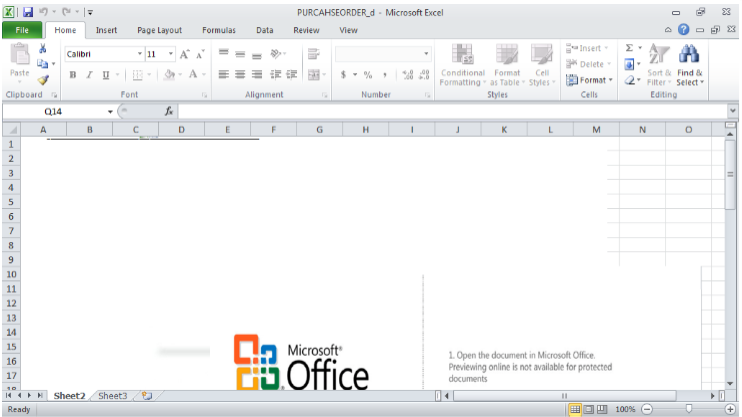Toggle Italic formatting

tap(89, 74)
